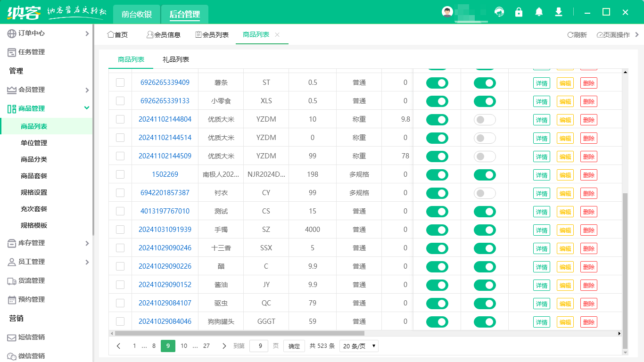This screenshot has width=644, height=362.
Task: Switch to 前台收银 tab
Action: coord(137,14)
